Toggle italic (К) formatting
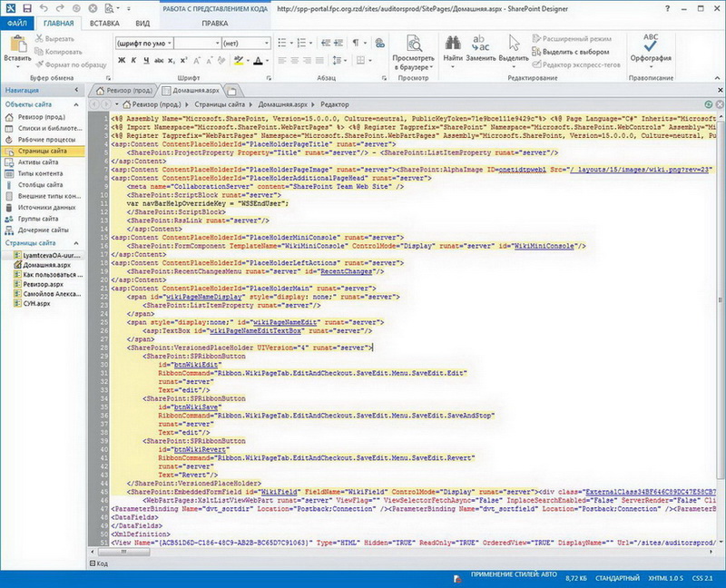Screen dimensions: 726x588 tap(133, 60)
